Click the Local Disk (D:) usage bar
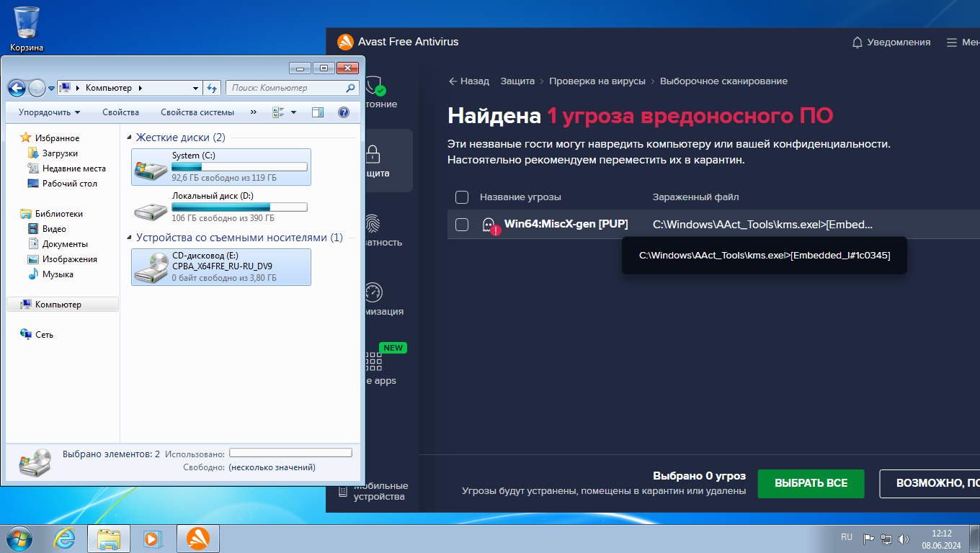The width and height of the screenshot is (980, 553). point(239,207)
